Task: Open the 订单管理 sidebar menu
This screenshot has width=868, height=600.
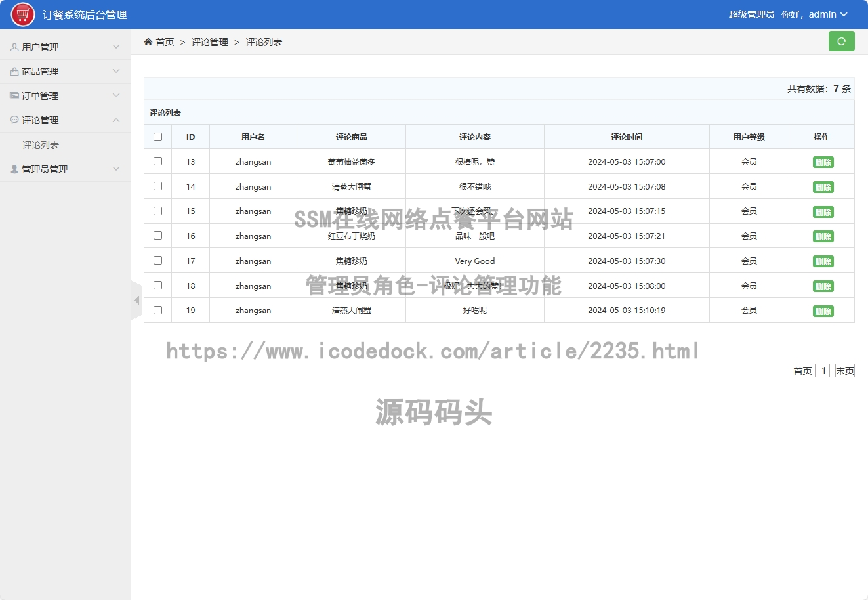Action: [66, 96]
